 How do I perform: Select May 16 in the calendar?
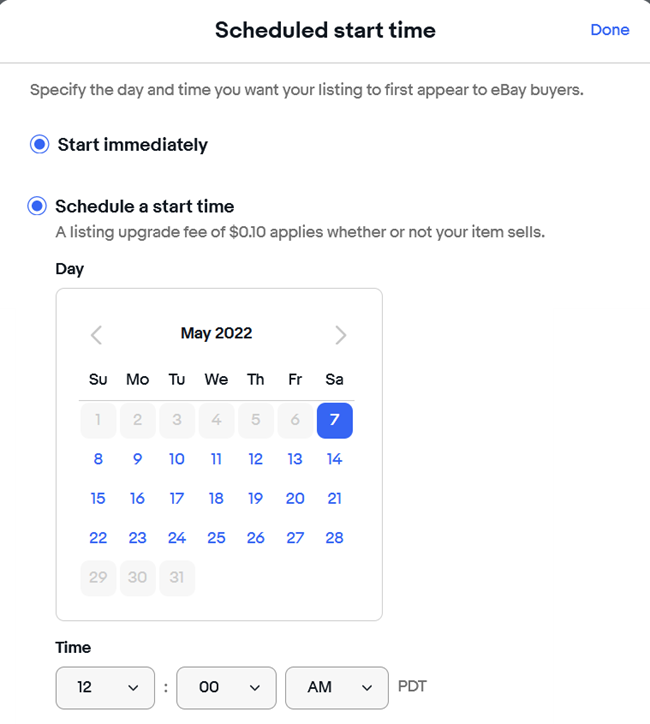tap(138, 499)
